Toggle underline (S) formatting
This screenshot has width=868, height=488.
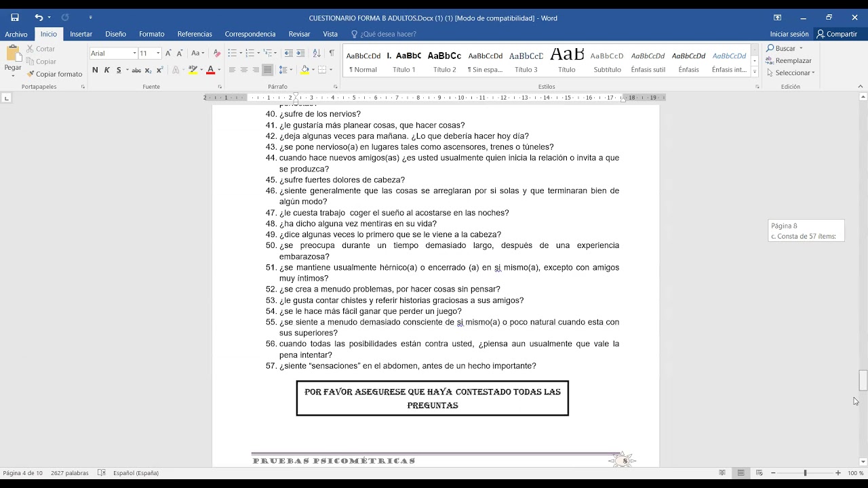pos(119,70)
